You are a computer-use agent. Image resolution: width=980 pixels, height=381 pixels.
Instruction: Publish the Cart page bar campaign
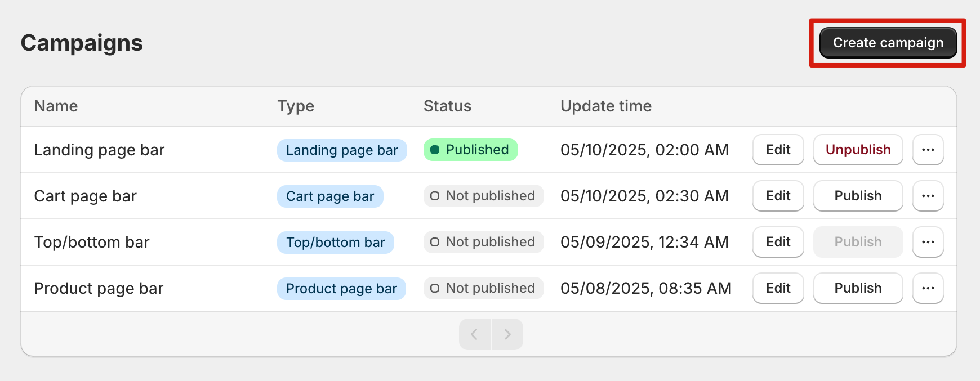pos(858,196)
